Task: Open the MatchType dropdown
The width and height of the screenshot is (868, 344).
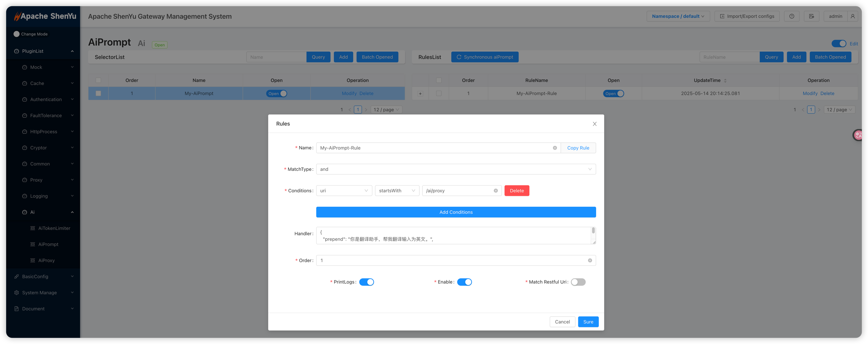Action: [456, 169]
